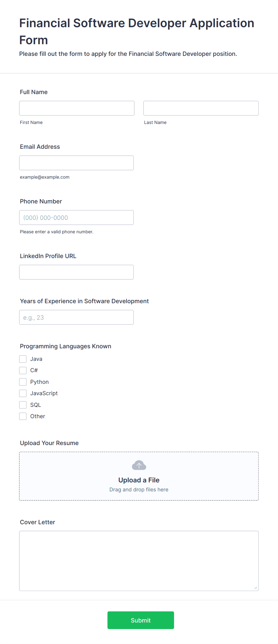This screenshot has width=278, height=644.
Task: Check the Java checkbox
Action: tap(23, 359)
